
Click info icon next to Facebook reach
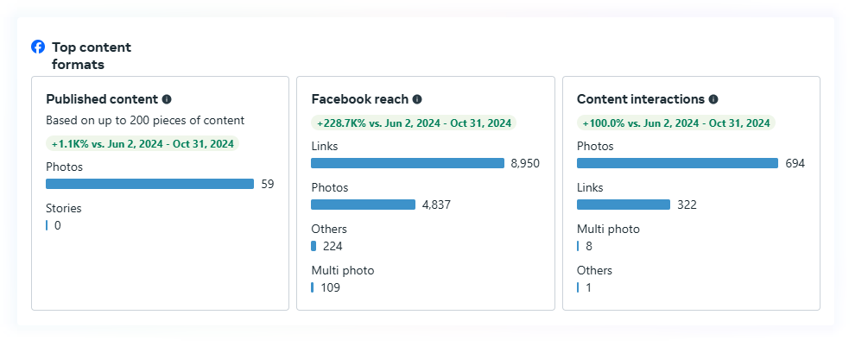(417, 99)
